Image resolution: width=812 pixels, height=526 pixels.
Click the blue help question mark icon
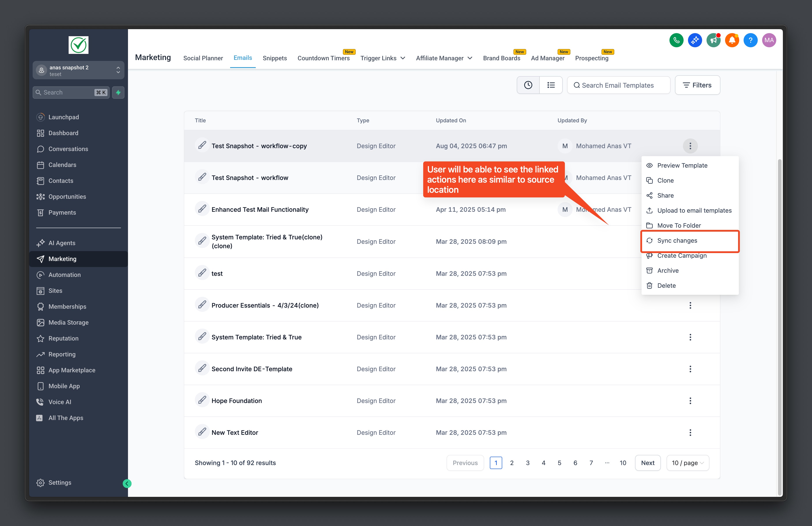click(750, 40)
